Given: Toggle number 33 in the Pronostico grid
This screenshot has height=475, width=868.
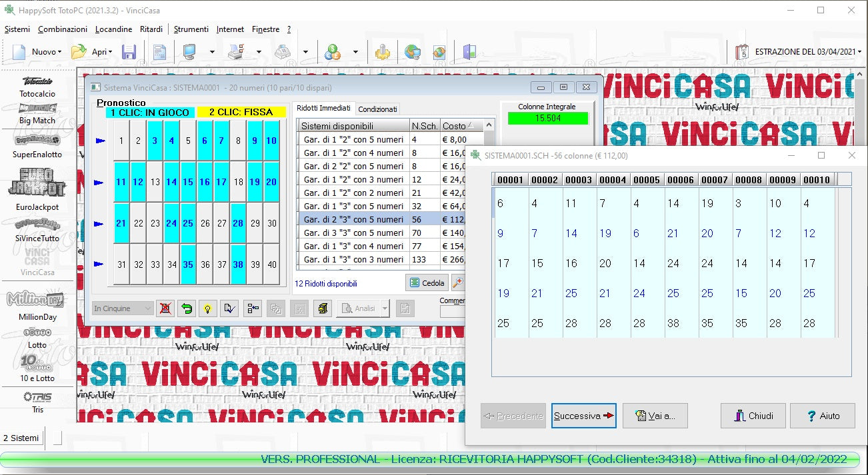Looking at the screenshot, I should pyautogui.click(x=155, y=264).
